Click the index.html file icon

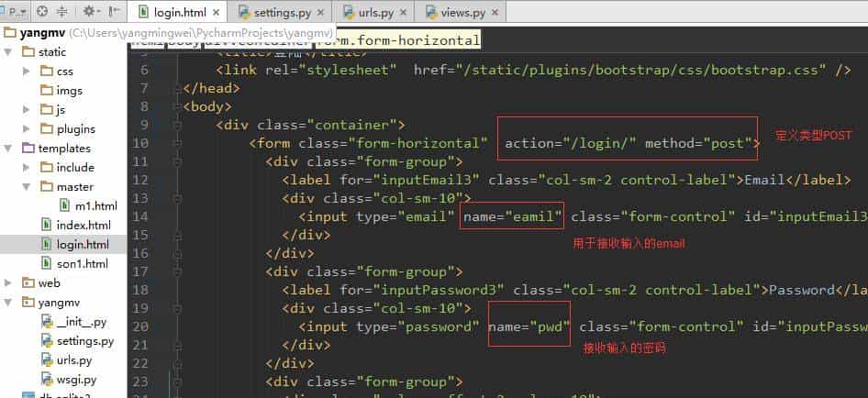pos(47,225)
